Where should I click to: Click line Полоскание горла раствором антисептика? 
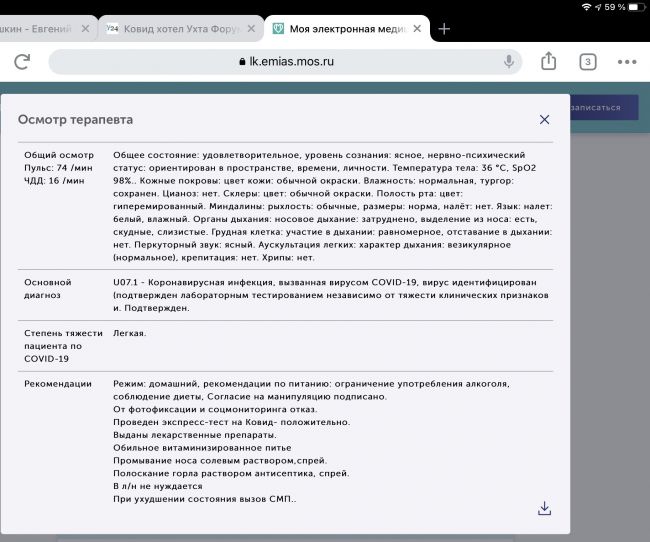[x=231, y=474]
